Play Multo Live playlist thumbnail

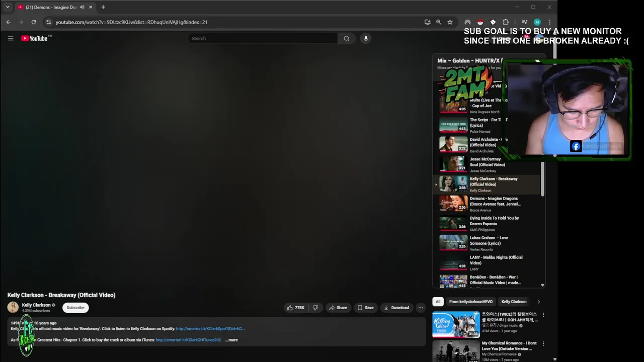(453, 105)
